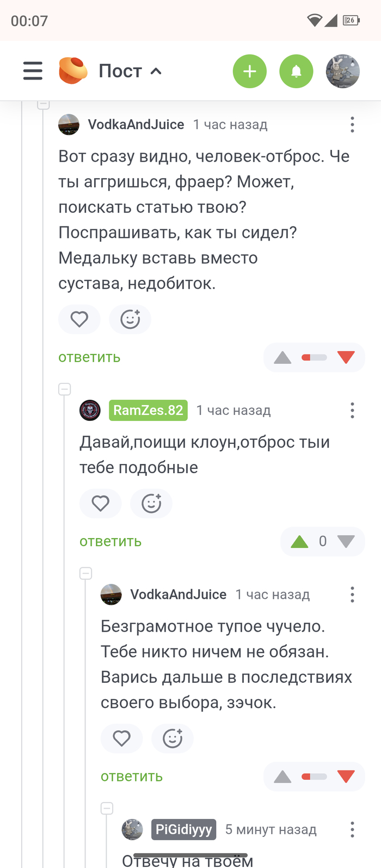The height and width of the screenshot is (868, 381).
Task: Downvote the first VodkaAndJuice comment
Action: (346, 357)
